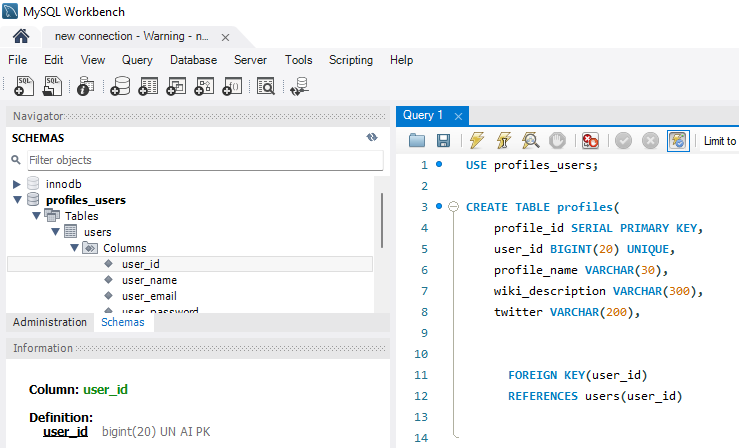Viewport: 739px width, 448px height.
Task: Click the 'FOREIGN KEY(user_id)' code line
Action: [x=578, y=375]
